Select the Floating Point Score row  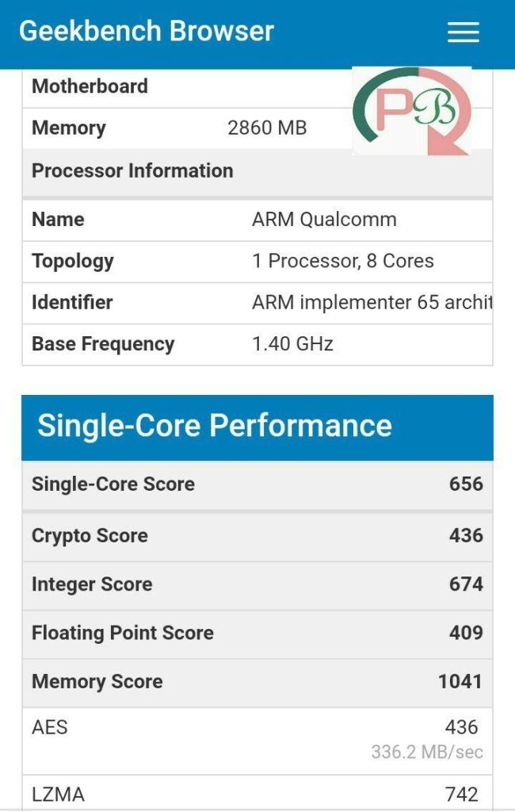257,634
